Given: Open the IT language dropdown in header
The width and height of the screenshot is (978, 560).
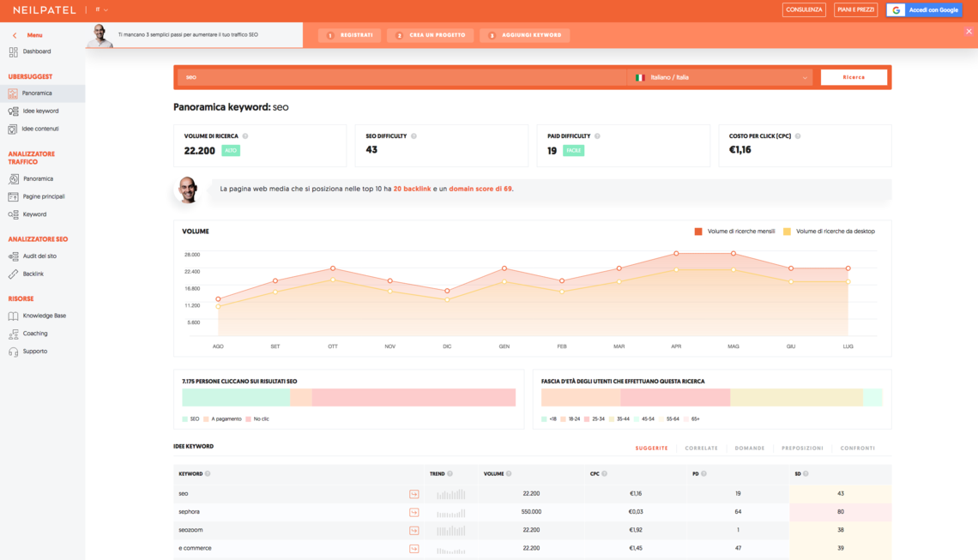Looking at the screenshot, I should click(x=102, y=10).
